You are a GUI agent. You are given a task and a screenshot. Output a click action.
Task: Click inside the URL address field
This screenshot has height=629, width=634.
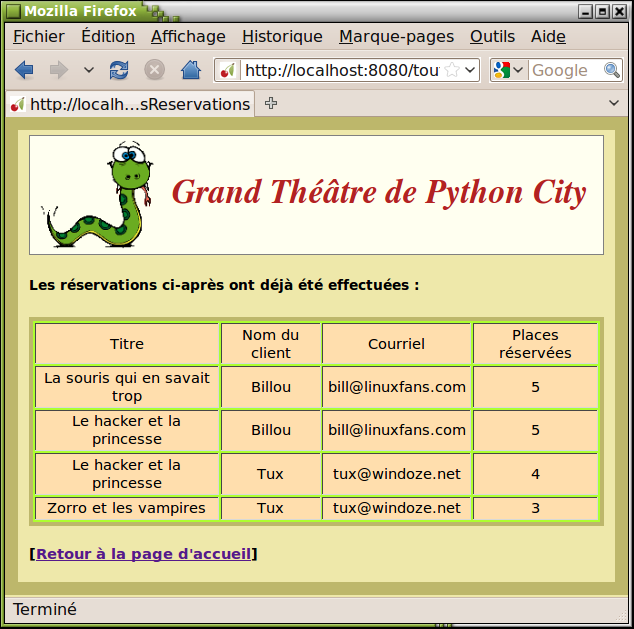pos(340,70)
